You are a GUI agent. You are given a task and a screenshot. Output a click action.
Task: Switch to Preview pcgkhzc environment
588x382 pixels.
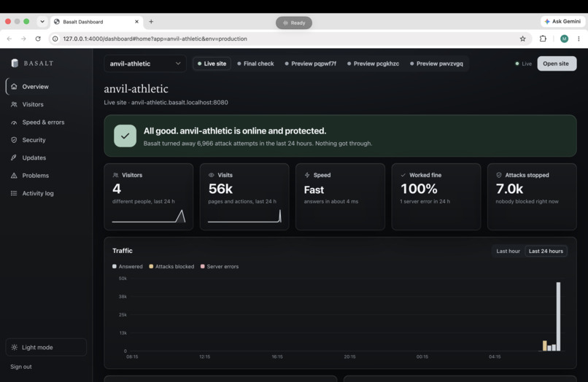tap(373, 63)
